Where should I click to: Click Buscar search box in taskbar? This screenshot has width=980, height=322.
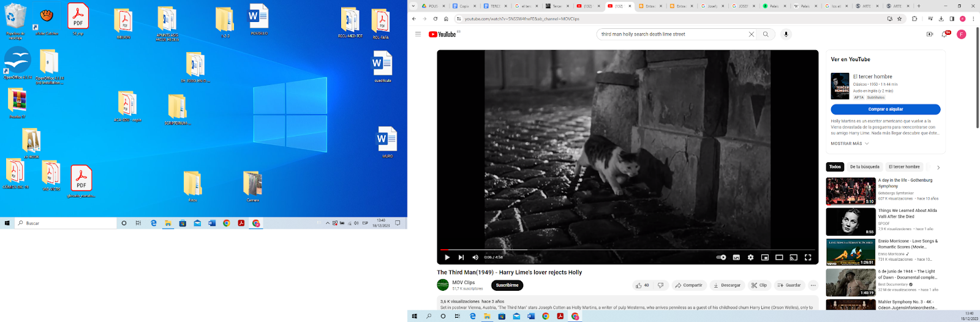[66, 223]
